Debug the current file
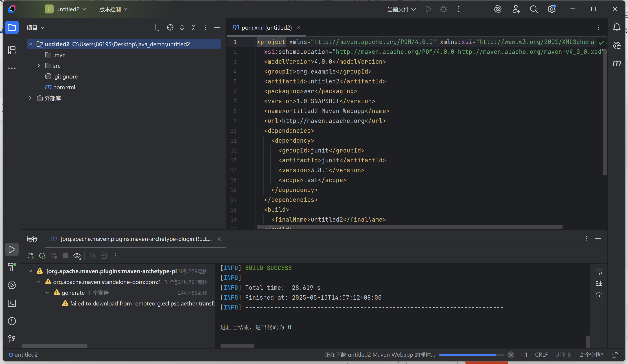The image size is (628, 364). pyautogui.click(x=444, y=9)
